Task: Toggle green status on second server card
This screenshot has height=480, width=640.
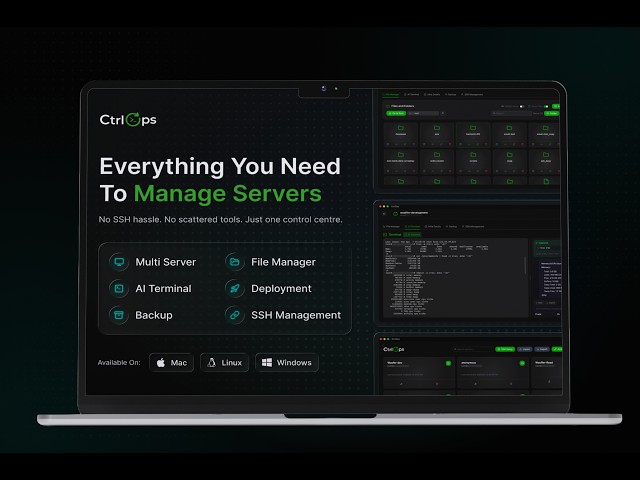Action: point(522,363)
